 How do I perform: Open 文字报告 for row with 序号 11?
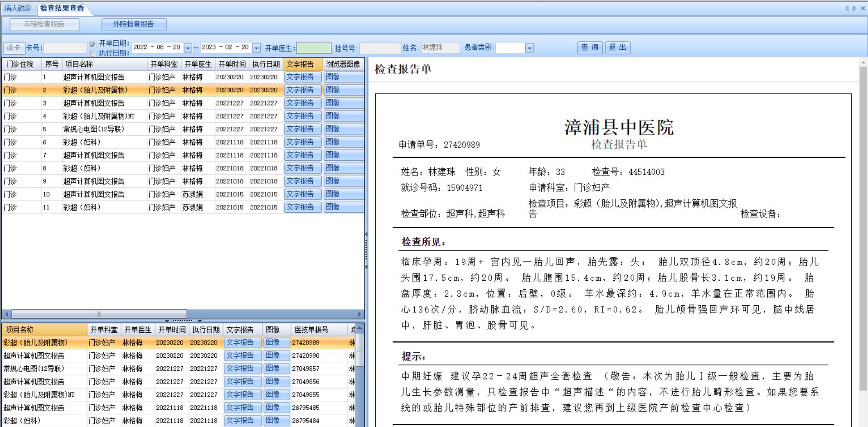click(x=303, y=207)
